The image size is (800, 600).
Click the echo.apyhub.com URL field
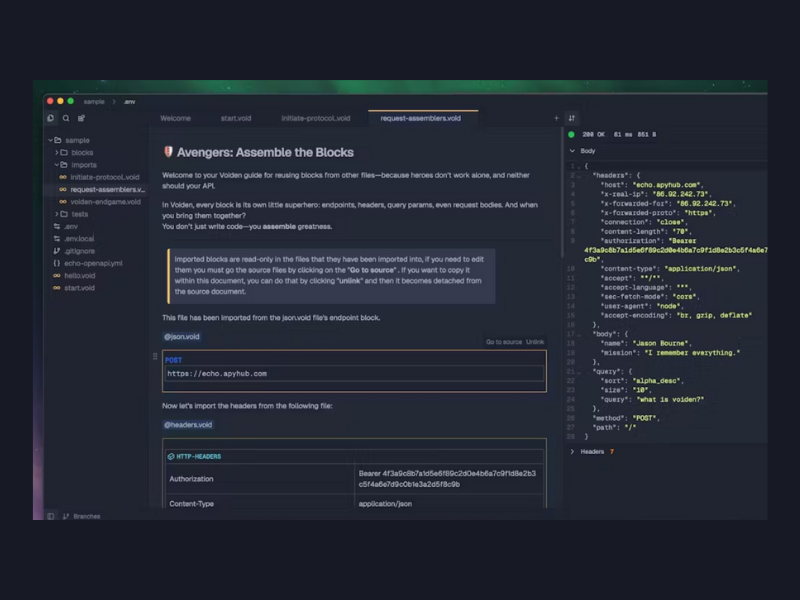354,374
